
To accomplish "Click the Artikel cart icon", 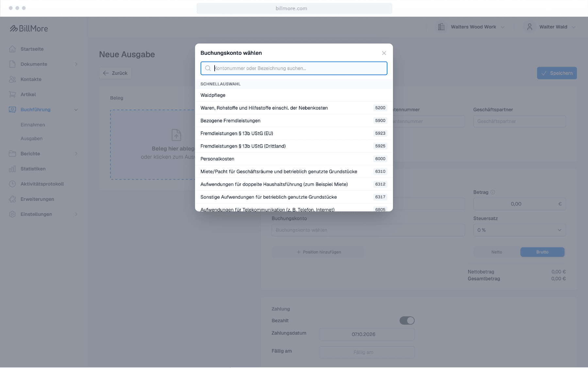I will pos(12,94).
